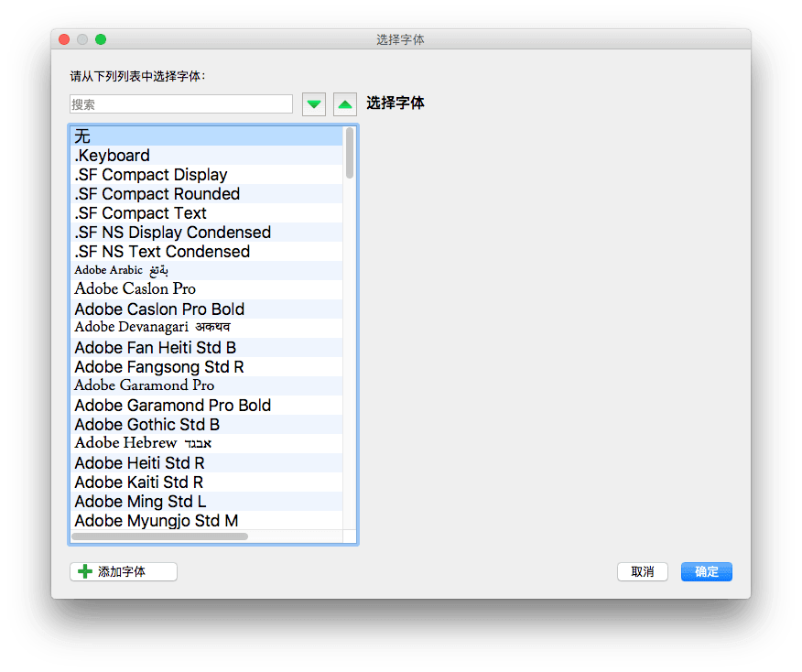Screen dimensions: 802x672
Task: Select Adobe Gothic Std B font
Action: coord(206,425)
